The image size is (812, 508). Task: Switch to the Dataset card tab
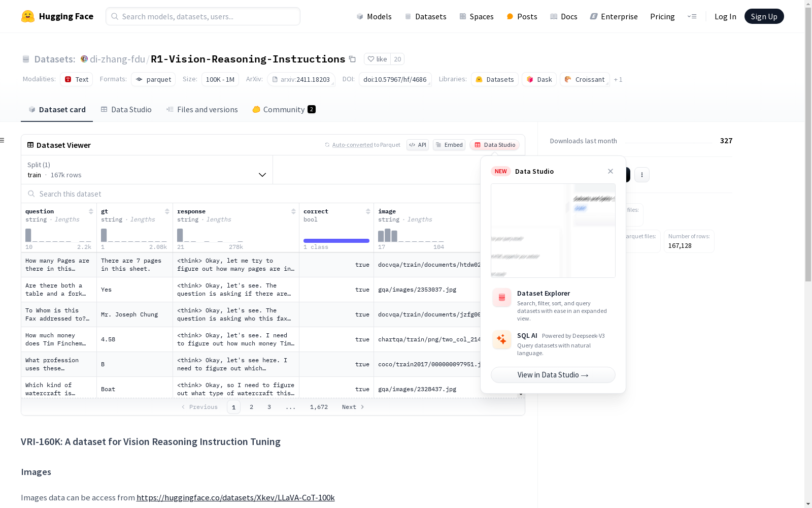(57, 109)
